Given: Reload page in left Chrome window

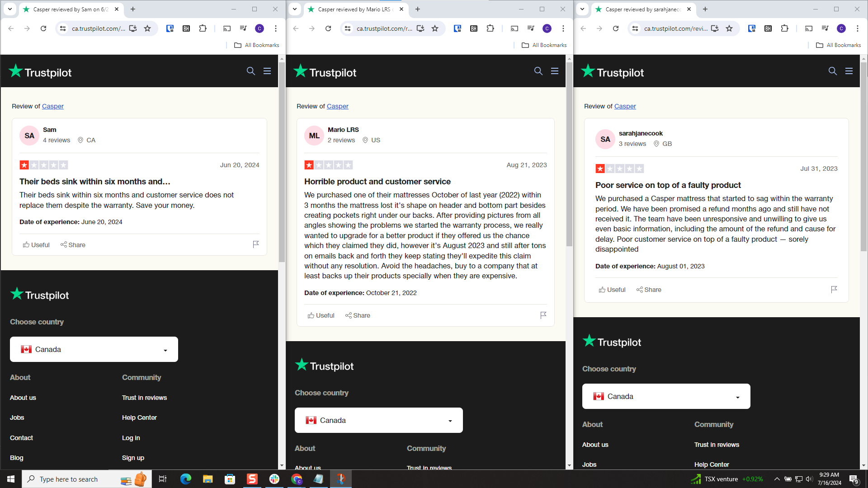Looking at the screenshot, I should pyautogui.click(x=43, y=28).
